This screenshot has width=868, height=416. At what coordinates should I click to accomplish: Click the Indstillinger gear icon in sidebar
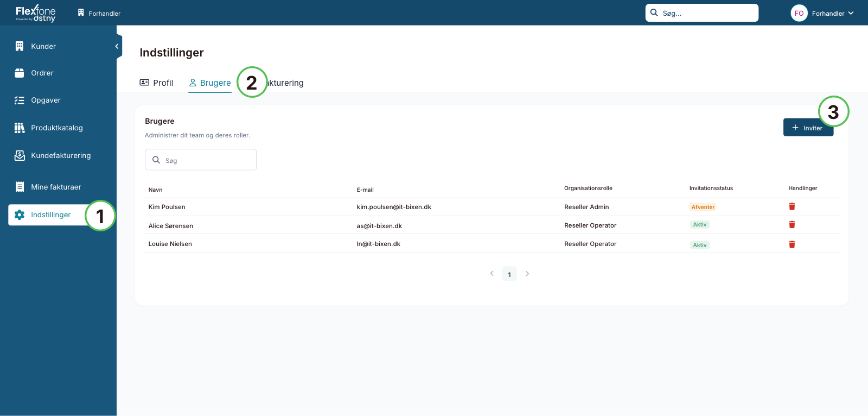20,215
